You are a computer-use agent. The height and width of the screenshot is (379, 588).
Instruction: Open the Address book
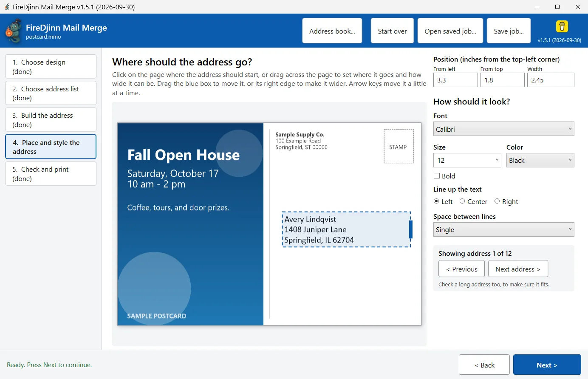[332, 31]
